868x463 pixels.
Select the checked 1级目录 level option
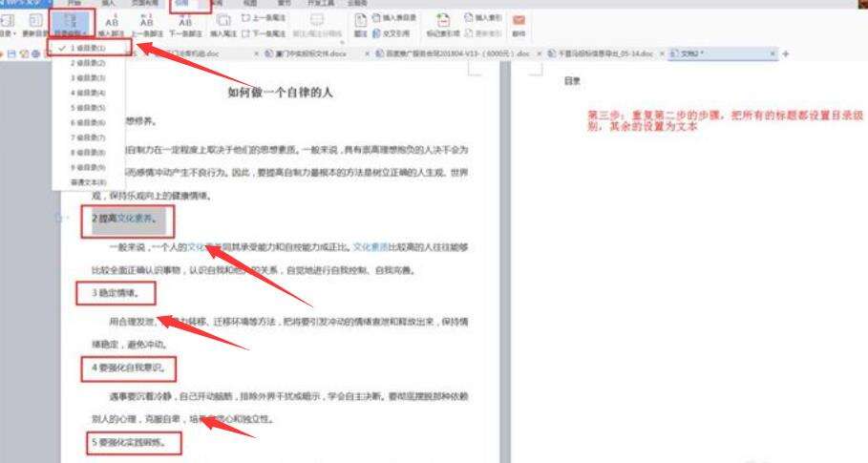click(x=89, y=48)
